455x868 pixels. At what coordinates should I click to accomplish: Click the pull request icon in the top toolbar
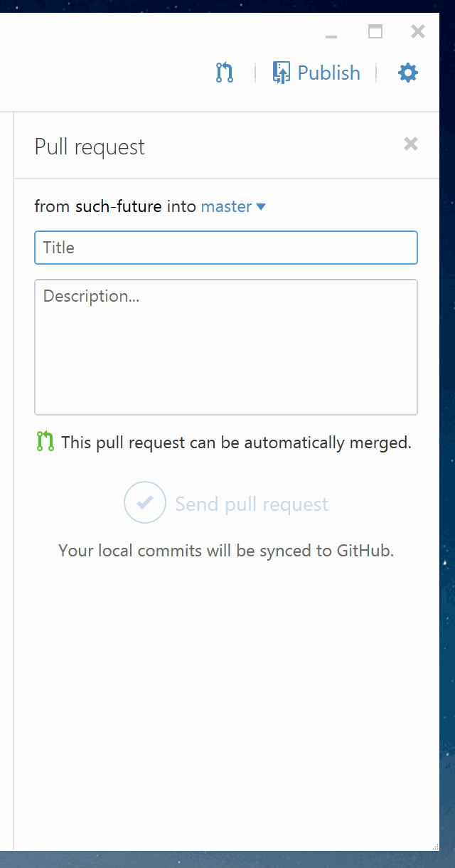(225, 73)
